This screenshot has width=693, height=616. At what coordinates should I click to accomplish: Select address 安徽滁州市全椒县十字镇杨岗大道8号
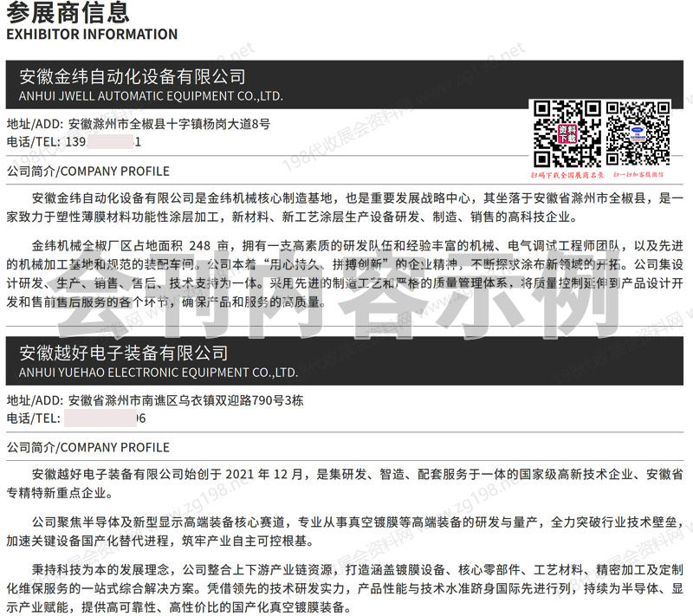(169, 124)
